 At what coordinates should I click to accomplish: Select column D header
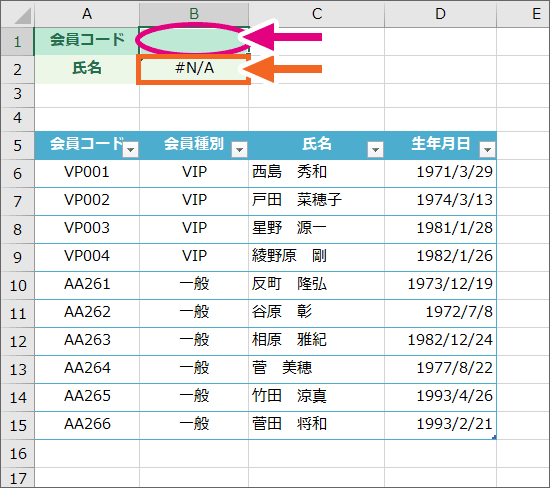[441, 14]
